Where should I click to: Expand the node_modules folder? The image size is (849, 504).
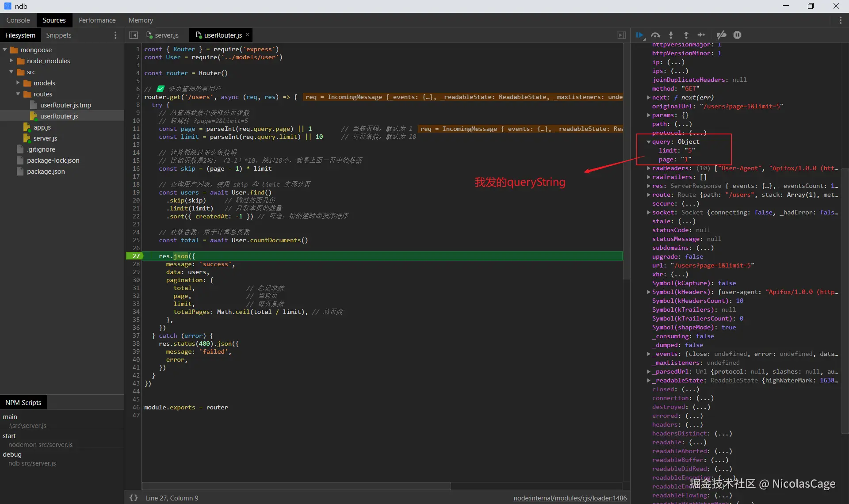click(11, 61)
